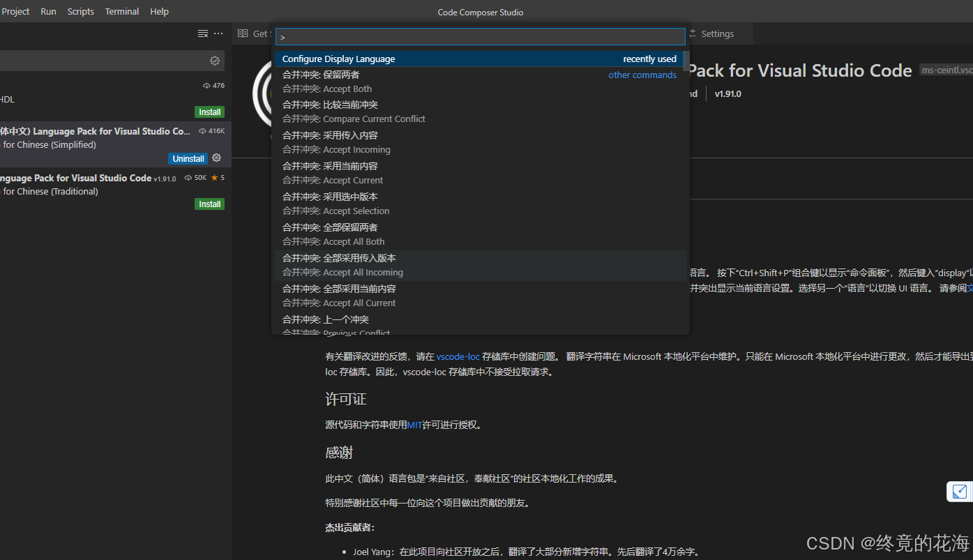Open the MIT license link
973x560 pixels.
(x=415, y=424)
